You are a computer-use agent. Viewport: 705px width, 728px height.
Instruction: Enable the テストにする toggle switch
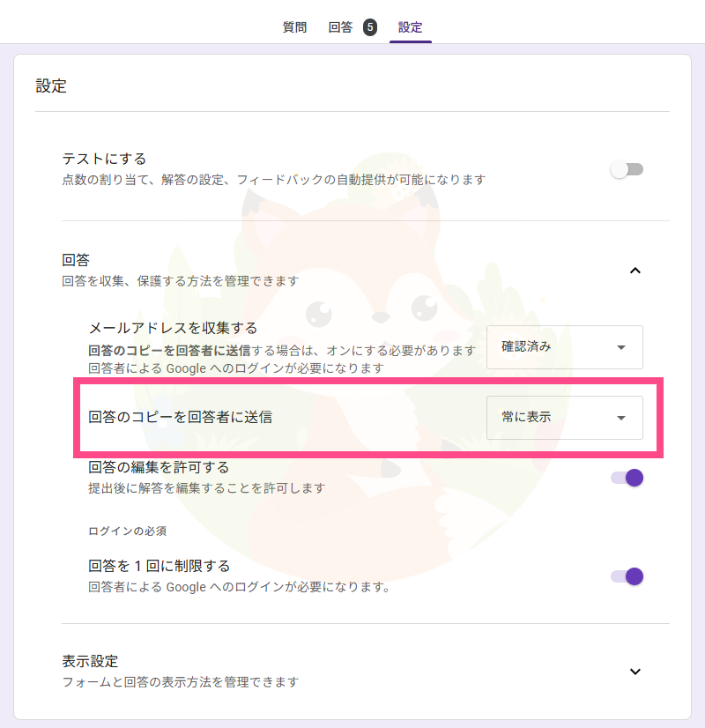click(x=627, y=168)
